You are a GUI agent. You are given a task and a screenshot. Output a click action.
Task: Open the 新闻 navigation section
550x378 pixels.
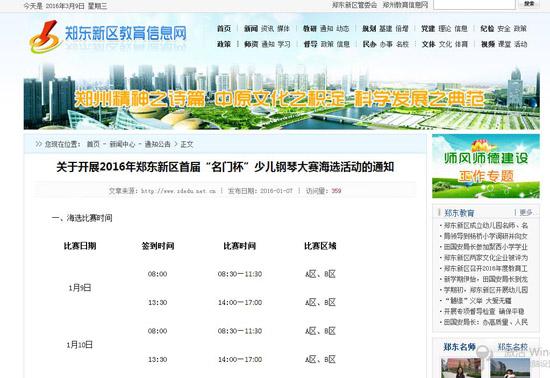251,29
